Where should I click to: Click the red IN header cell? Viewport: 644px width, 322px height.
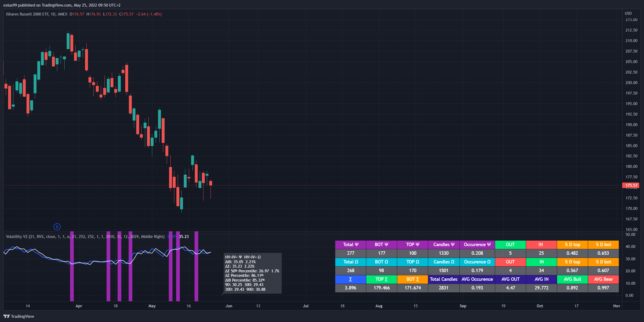click(541, 245)
